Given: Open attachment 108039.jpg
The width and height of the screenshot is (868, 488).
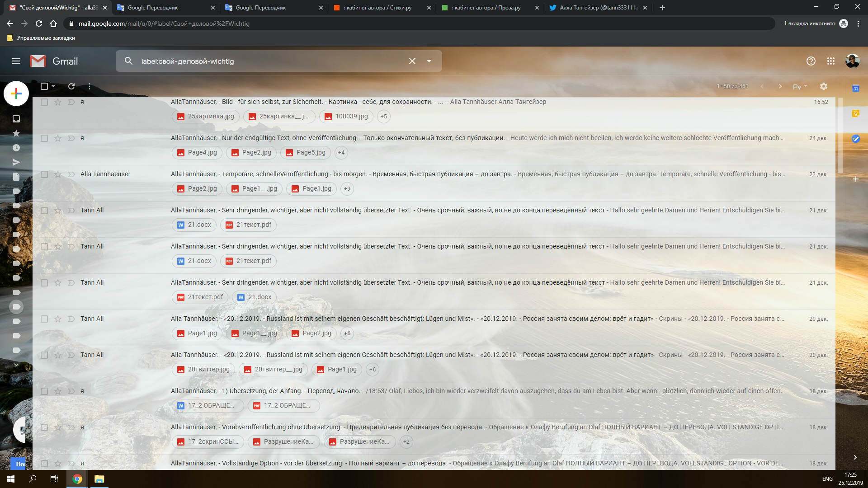Looking at the screenshot, I should click(346, 117).
